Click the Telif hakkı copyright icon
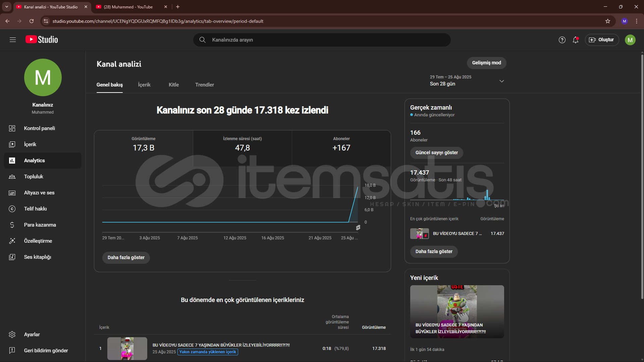This screenshot has height=362, width=644. pos(12,209)
